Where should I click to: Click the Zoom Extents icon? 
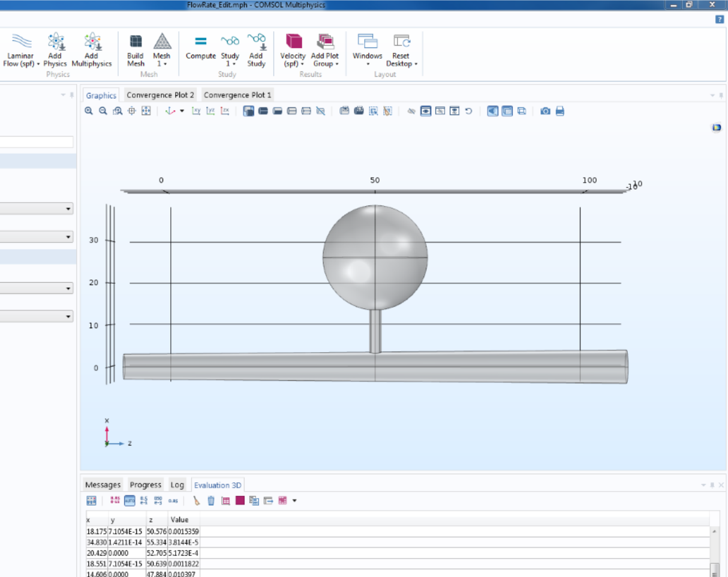pyautogui.click(x=146, y=111)
